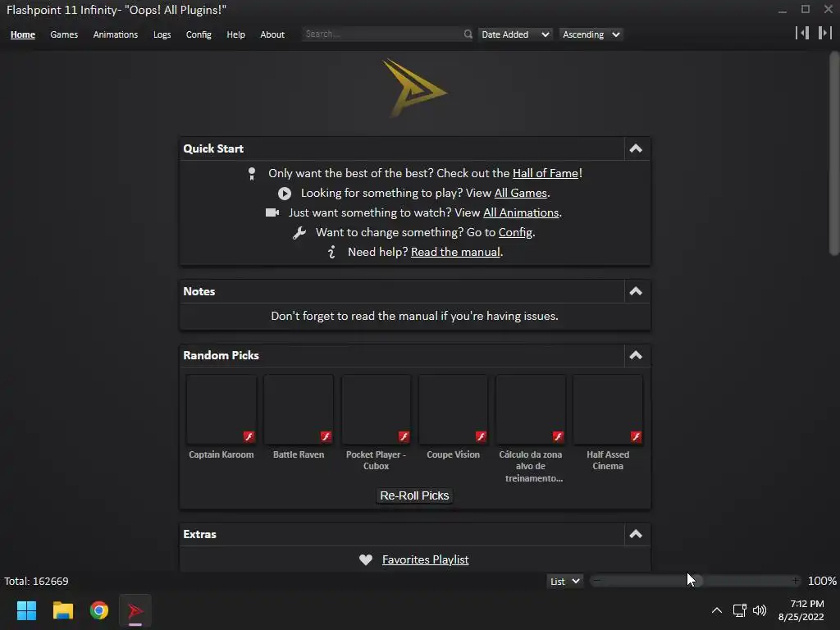Toggle the right sidebar icon
This screenshot has height=630, width=840.
point(825,33)
